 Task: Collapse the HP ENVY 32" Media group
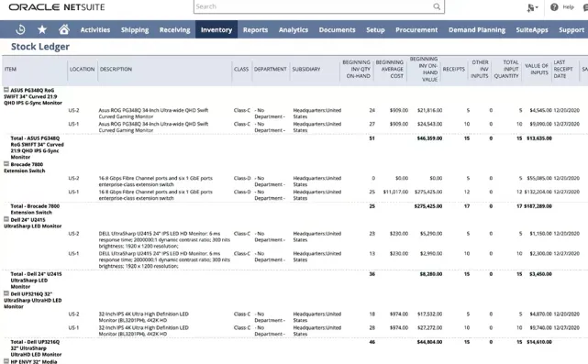[x=6, y=361]
